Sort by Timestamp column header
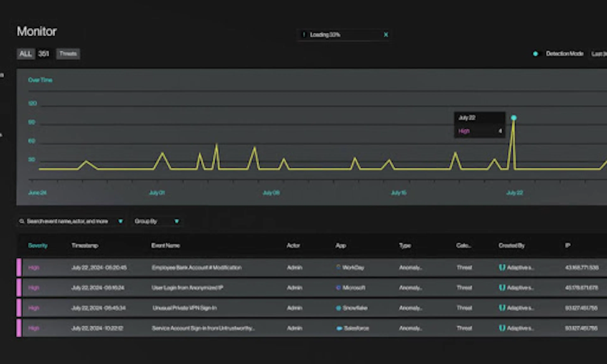 pos(85,245)
